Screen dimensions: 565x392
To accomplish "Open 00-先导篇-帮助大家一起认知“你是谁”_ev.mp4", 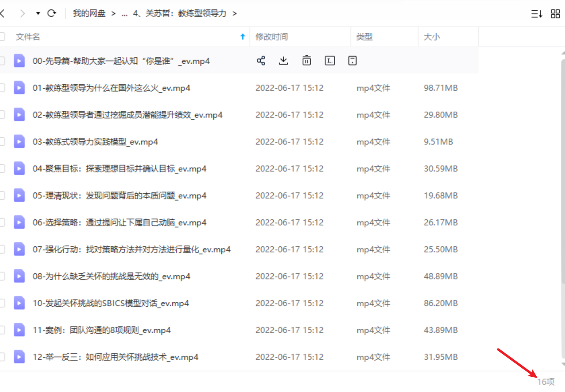I will (121, 61).
